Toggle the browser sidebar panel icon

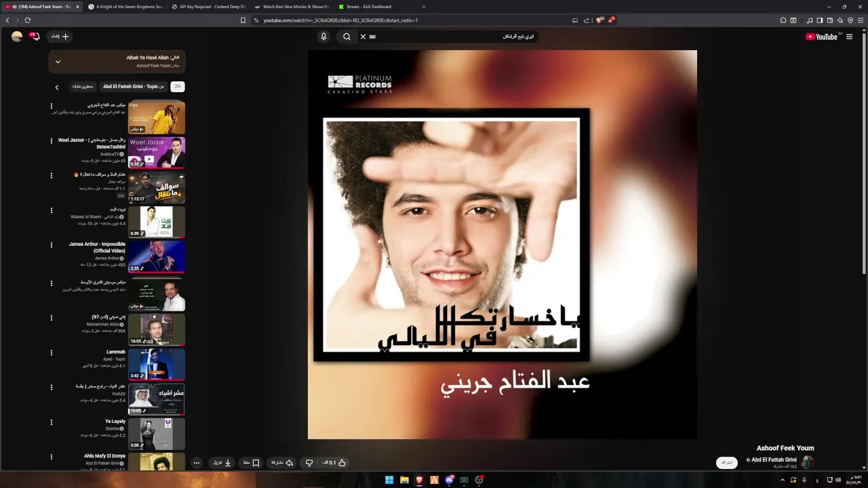819,20
